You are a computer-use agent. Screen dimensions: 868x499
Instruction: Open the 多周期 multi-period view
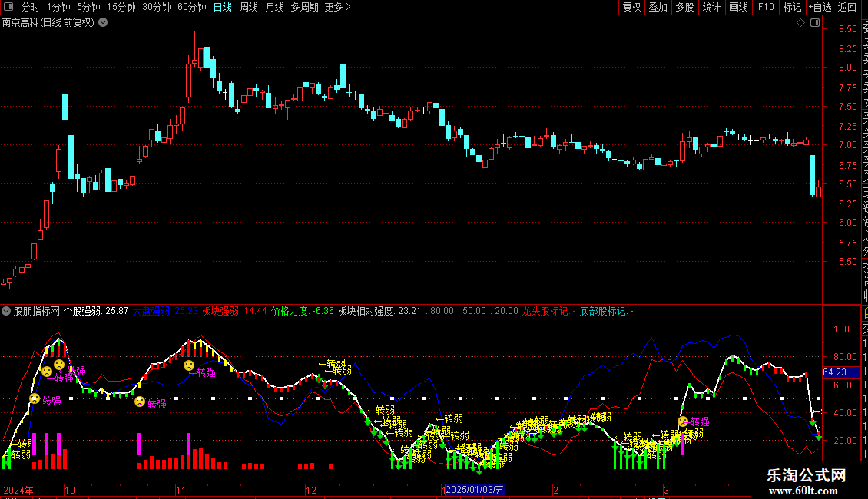pyautogui.click(x=304, y=7)
